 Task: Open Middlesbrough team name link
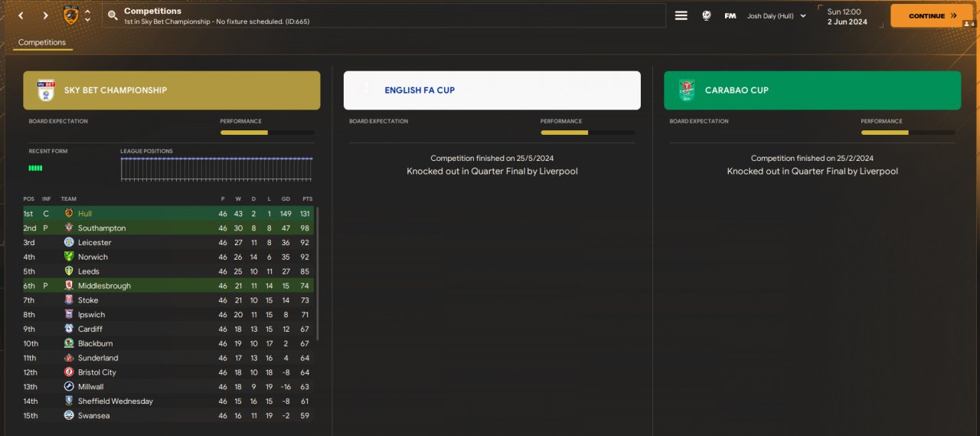pos(104,286)
